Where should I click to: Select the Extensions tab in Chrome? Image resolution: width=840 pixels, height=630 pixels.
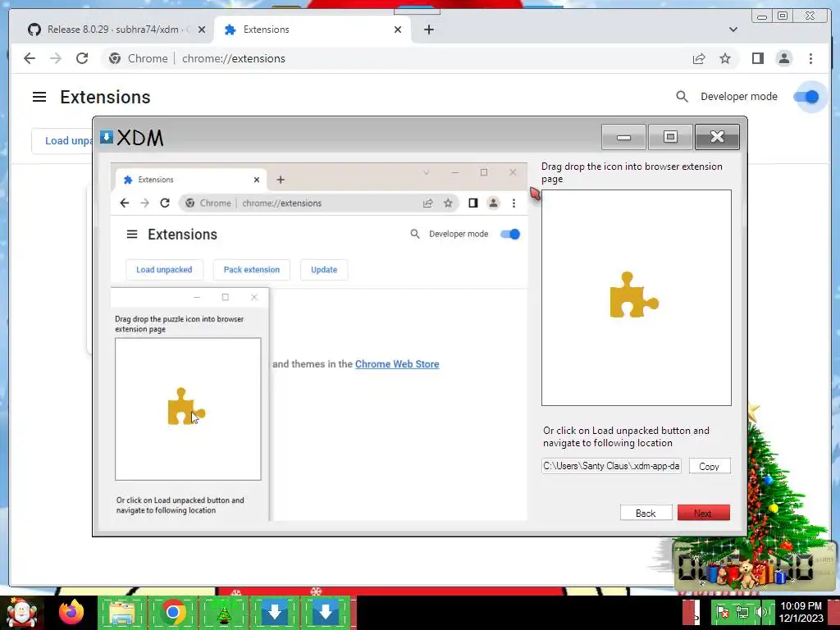pos(313,30)
